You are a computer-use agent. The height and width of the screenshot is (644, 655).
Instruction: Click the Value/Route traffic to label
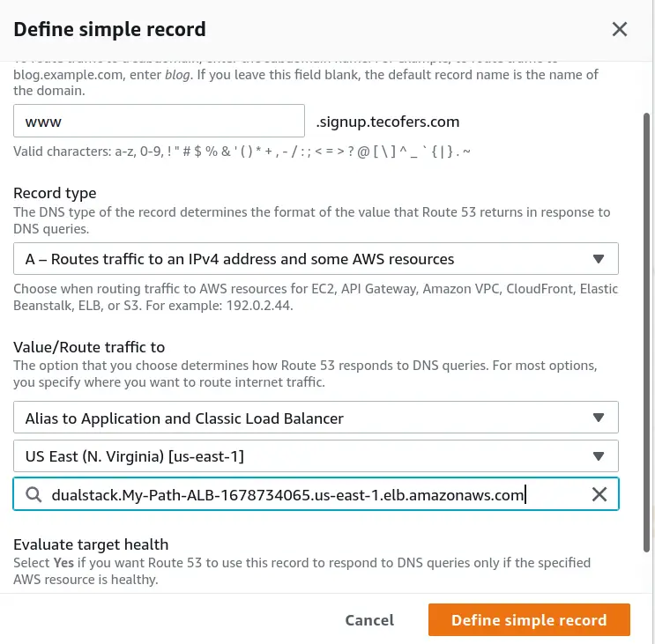(x=89, y=347)
